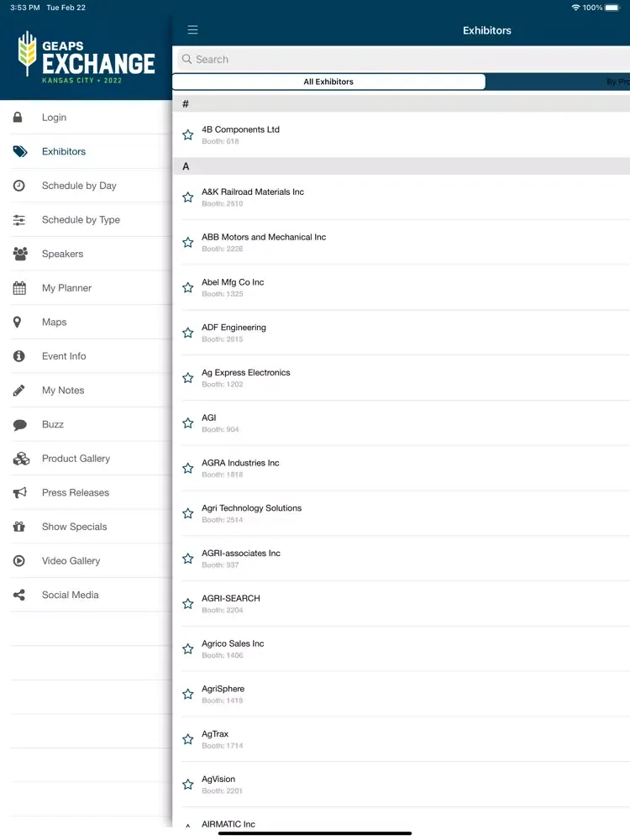630x840 pixels.
Task: Open 4B Components Ltd listing
Action: [402, 135]
